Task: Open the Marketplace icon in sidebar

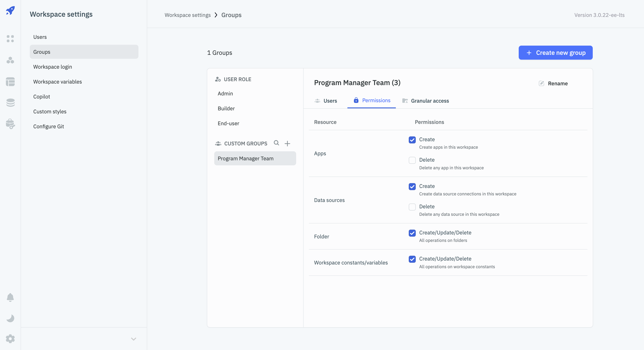Action: [x=10, y=124]
